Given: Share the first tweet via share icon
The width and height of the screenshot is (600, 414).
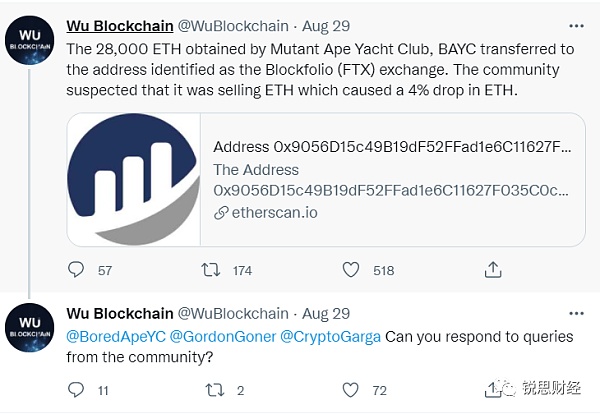Looking at the screenshot, I should point(492,270).
